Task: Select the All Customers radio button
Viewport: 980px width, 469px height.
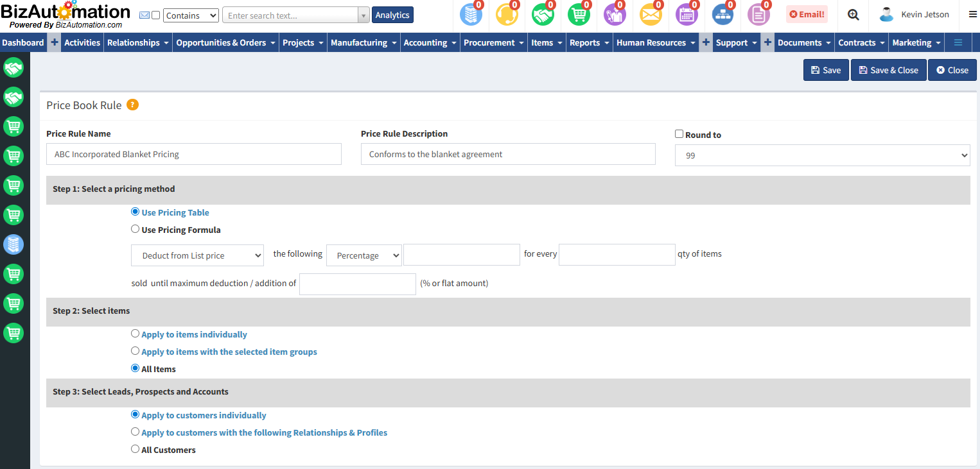Action: (135, 449)
